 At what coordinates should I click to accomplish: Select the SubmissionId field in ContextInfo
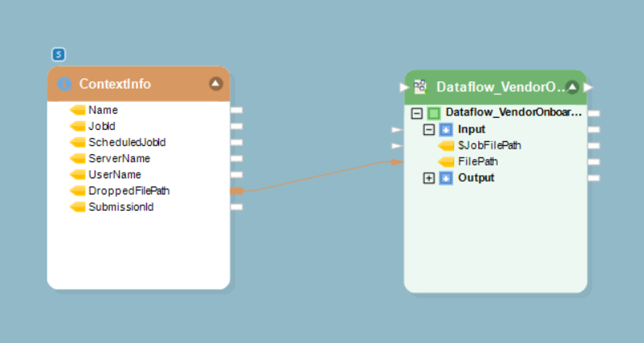point(120,207)
